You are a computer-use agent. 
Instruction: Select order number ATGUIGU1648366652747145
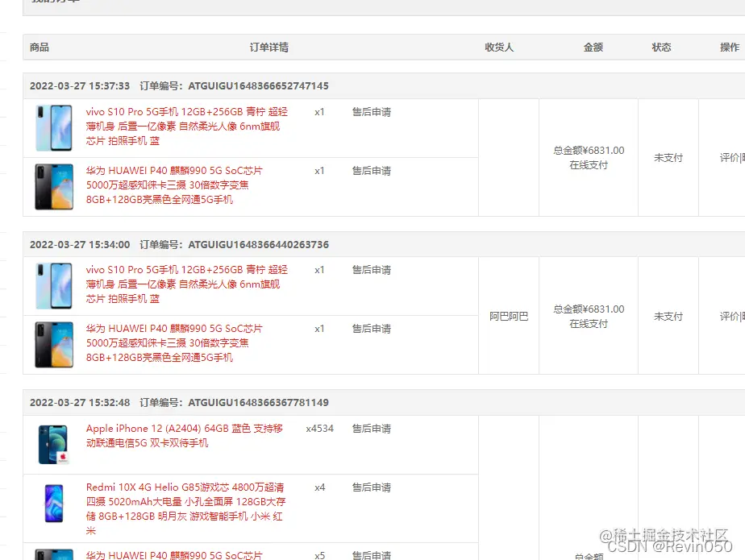pos(259,86)
